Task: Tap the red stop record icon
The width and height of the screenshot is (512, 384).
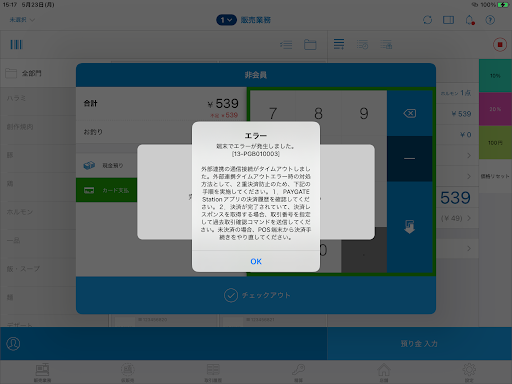Action: point(499,45)
